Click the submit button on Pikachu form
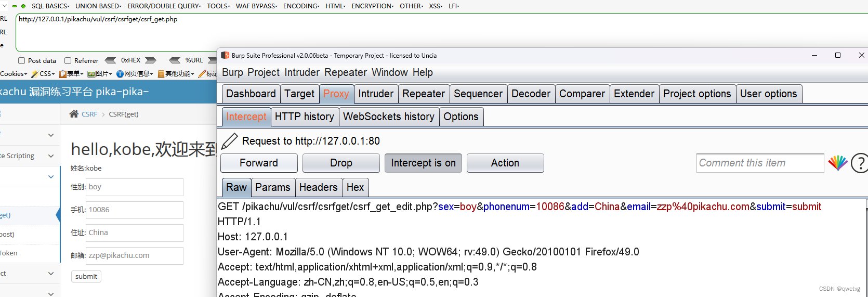The image size is (868, 297). [86, 277]
